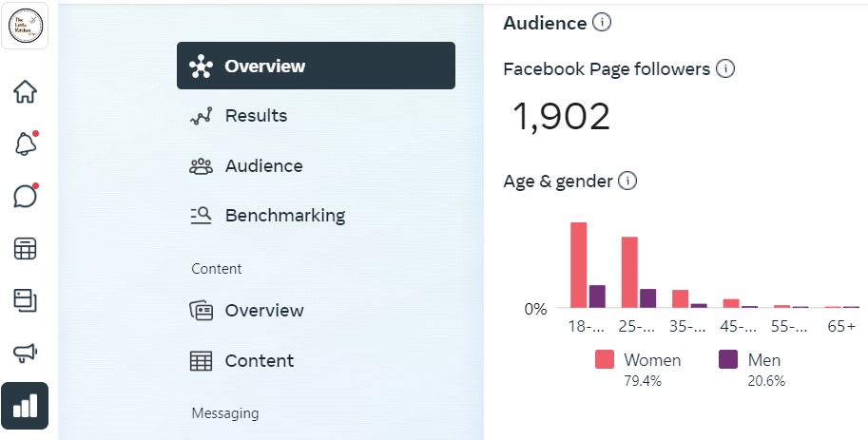Viewport: 868px width, 440px height.
Task: Select the highlighted Overview menu item
Action: 316,66
